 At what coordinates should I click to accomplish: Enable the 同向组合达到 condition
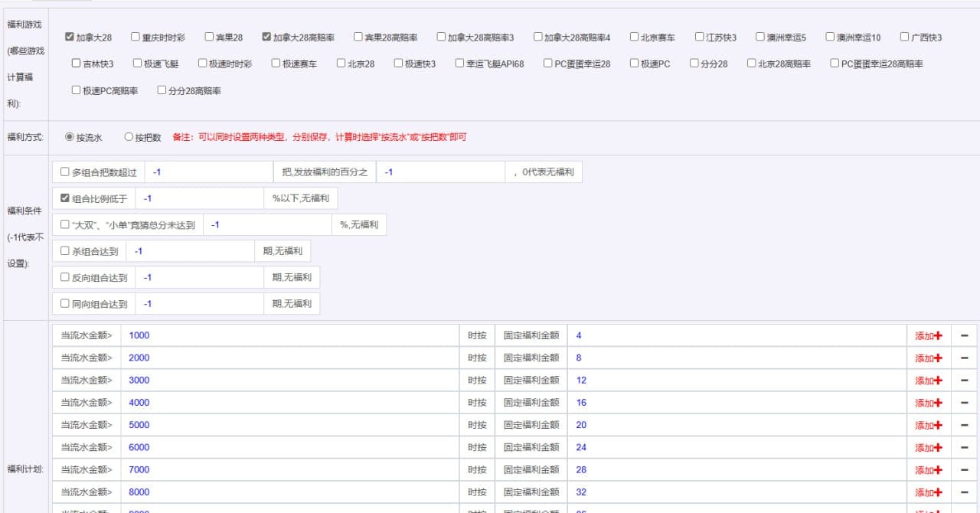[65, 303]
